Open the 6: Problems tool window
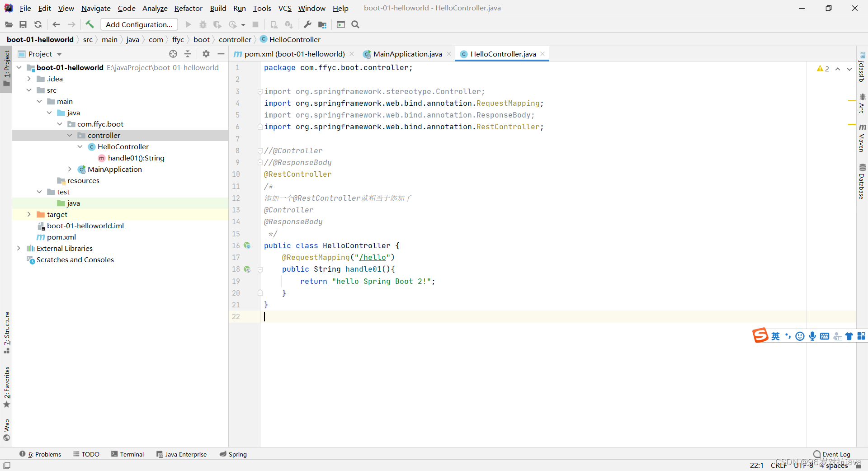This screenshot has width=868, height=471. [40, 454]
